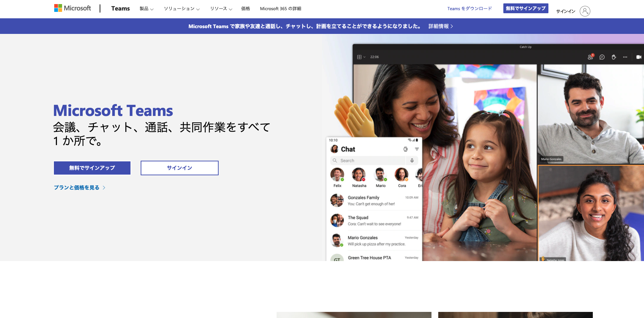Open 詳細情報 link in blue banner
The width and height of the screenshot is (644, 318).
point(441,26)
